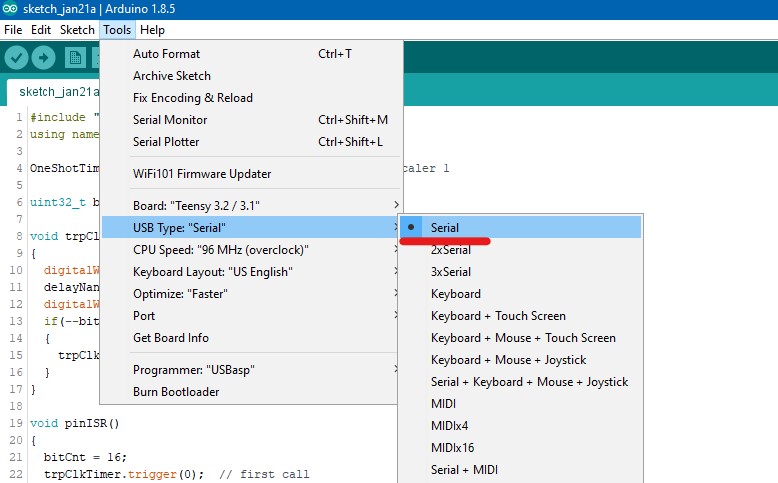778x483 pixels.
Task: Select Serial + Keyboard + Mouse + Joystick option
Action: click(x=520, y=382)
